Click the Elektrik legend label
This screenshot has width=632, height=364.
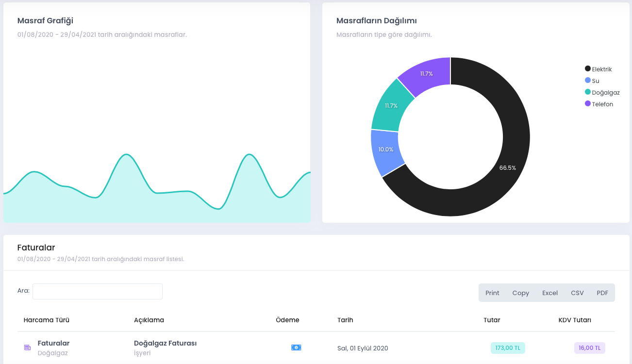tap(602, 69)
